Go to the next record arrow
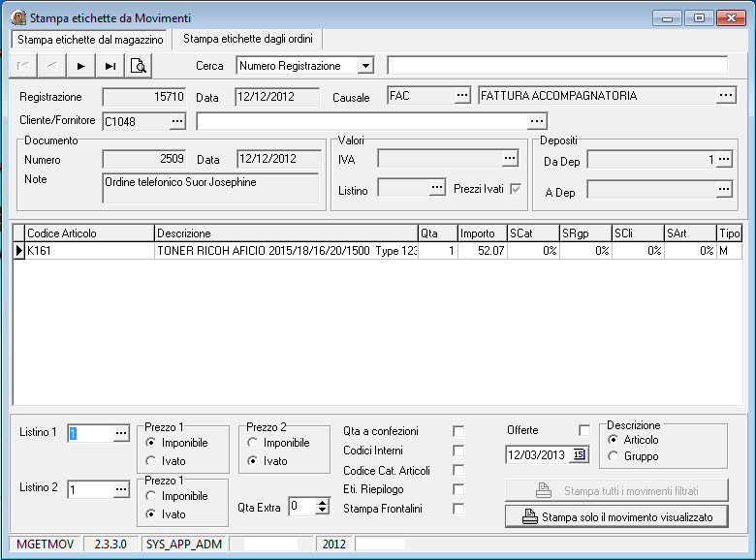The height and width of the screenshot is (560, 756). coord(81,66)
